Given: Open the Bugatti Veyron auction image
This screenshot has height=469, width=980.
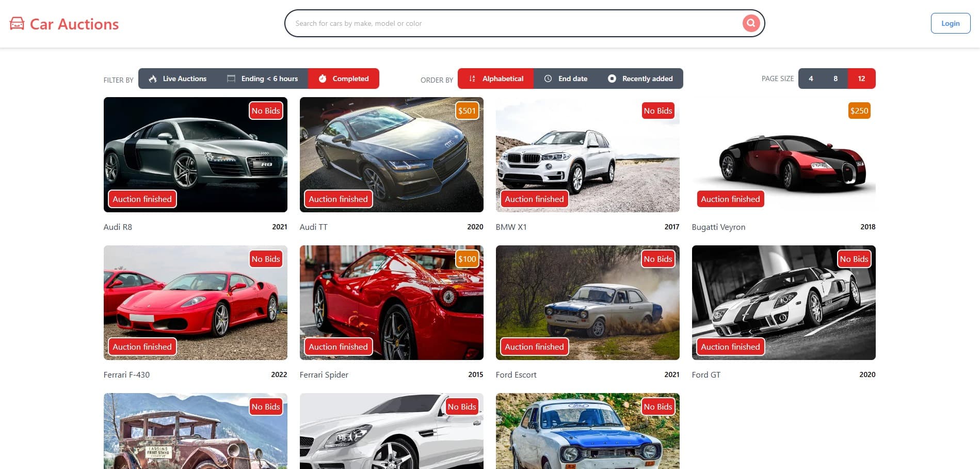Looking at the screenshot, I should point(784,154).
